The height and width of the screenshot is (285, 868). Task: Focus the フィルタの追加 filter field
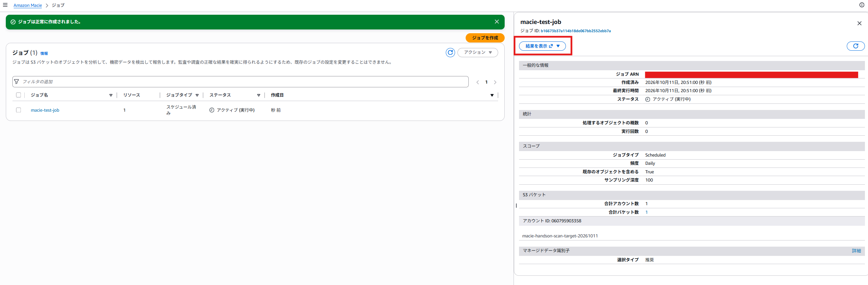point(240,82)
